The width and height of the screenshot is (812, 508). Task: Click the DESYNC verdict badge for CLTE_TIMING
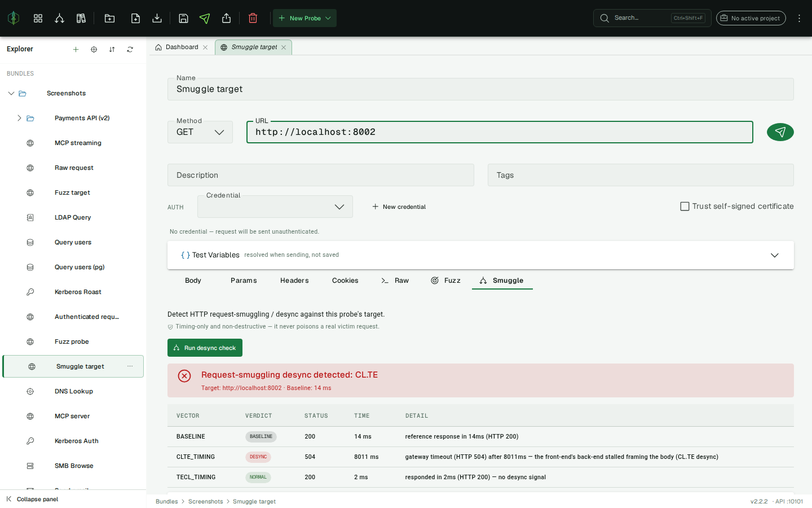(258, 457)
